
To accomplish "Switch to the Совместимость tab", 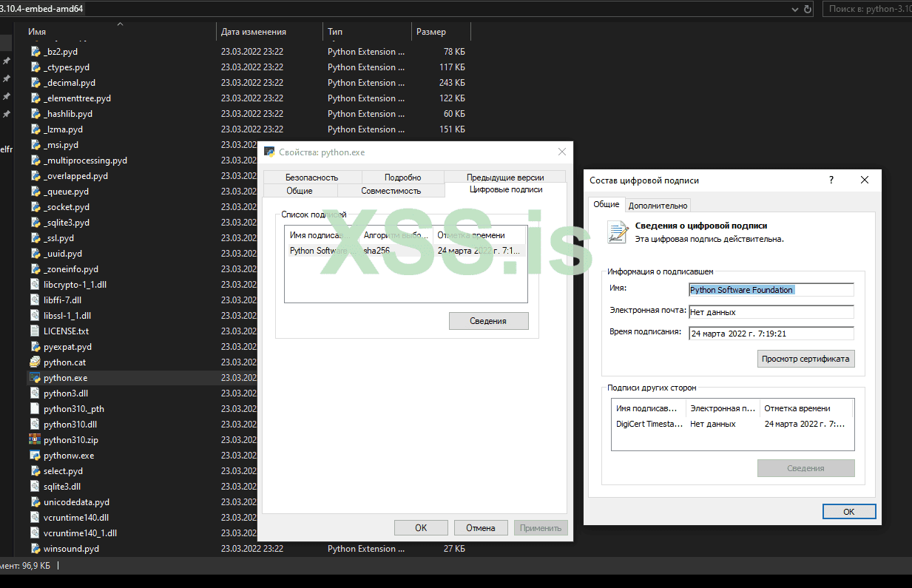I will pos(391,191).
